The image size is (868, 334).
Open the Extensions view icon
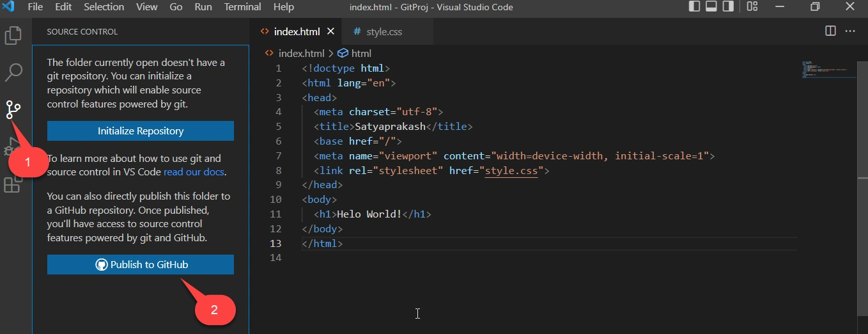pyautogui.click(x=12, y=185)
